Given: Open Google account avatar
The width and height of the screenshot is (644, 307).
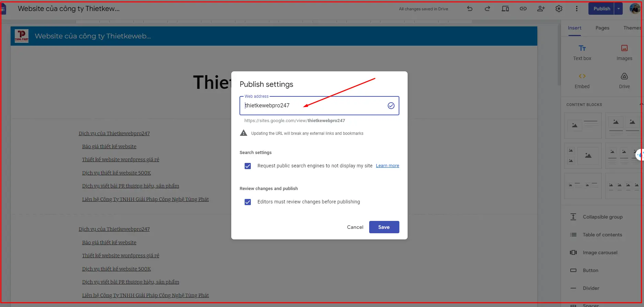Looking at the screenshot, I should 635,9.
